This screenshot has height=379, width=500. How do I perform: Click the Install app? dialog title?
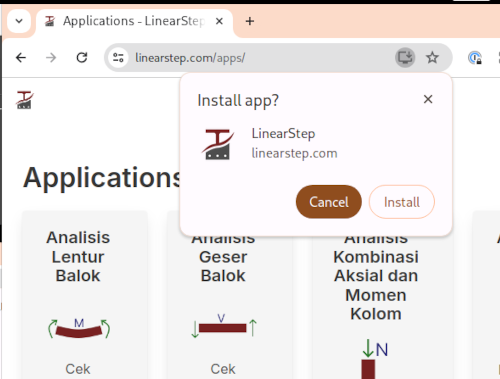pos(238,100)
